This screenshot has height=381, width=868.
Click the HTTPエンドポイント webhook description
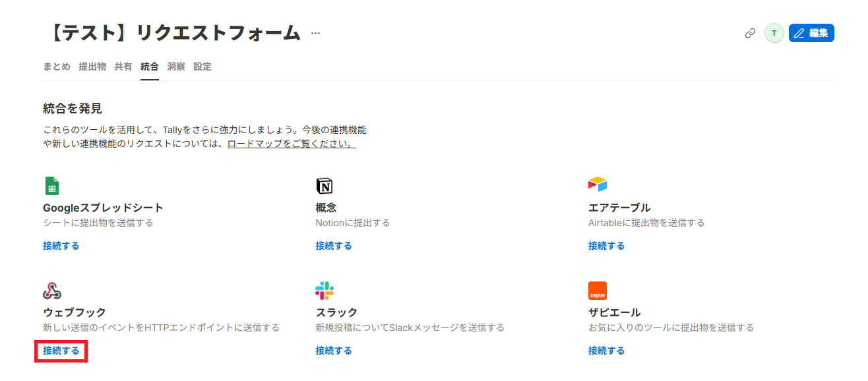pos(162,328)
